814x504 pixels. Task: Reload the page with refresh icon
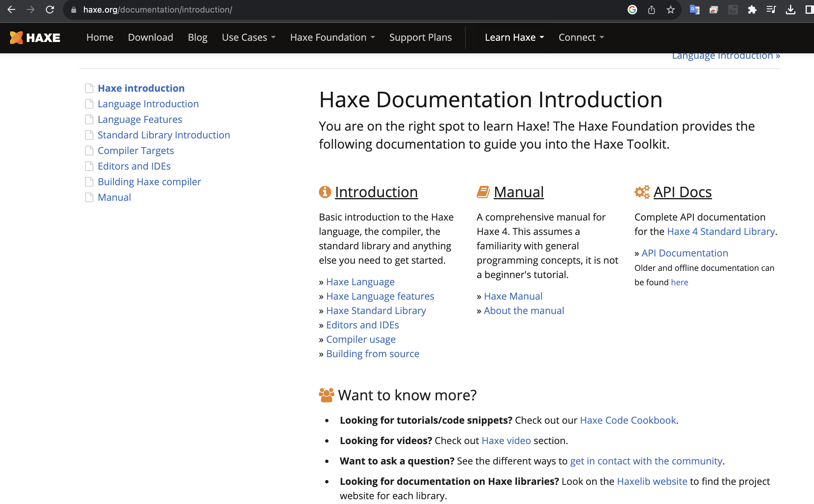click(50, 10)
